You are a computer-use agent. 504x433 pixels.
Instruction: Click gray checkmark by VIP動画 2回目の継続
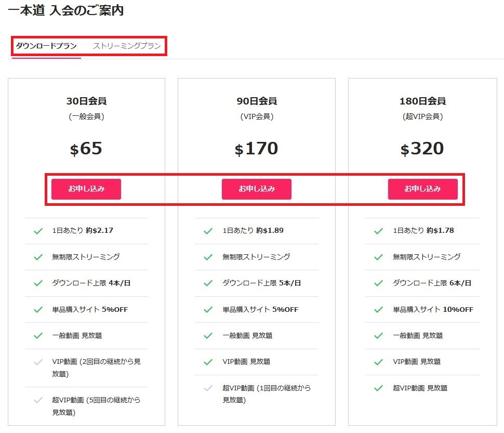(38, 362)
